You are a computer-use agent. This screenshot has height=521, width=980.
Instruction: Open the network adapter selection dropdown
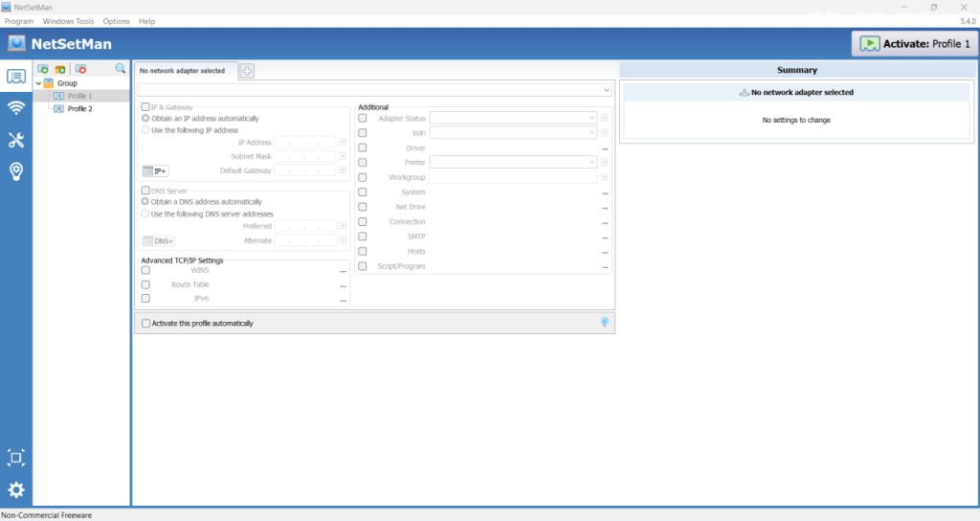click(x=374, y=90)
